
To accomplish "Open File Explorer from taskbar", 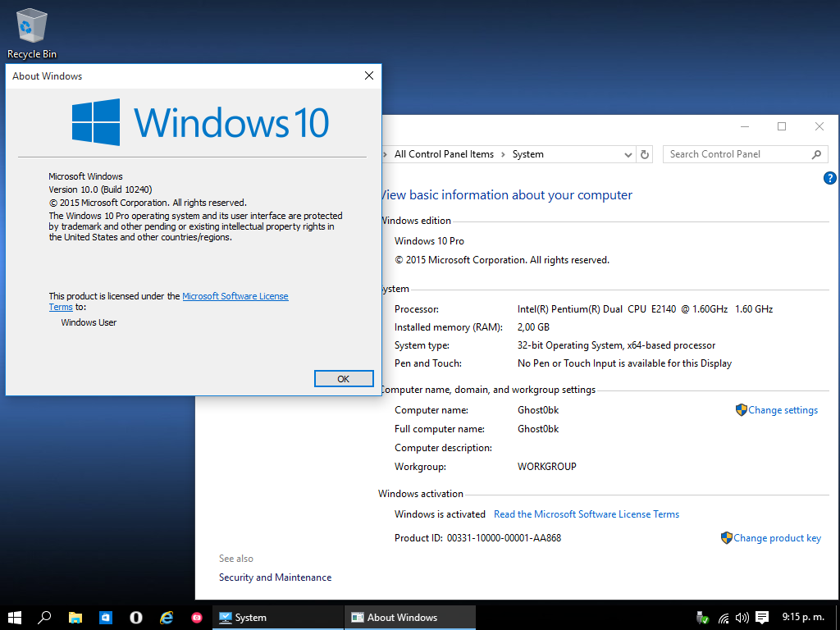I will [75, 618].
